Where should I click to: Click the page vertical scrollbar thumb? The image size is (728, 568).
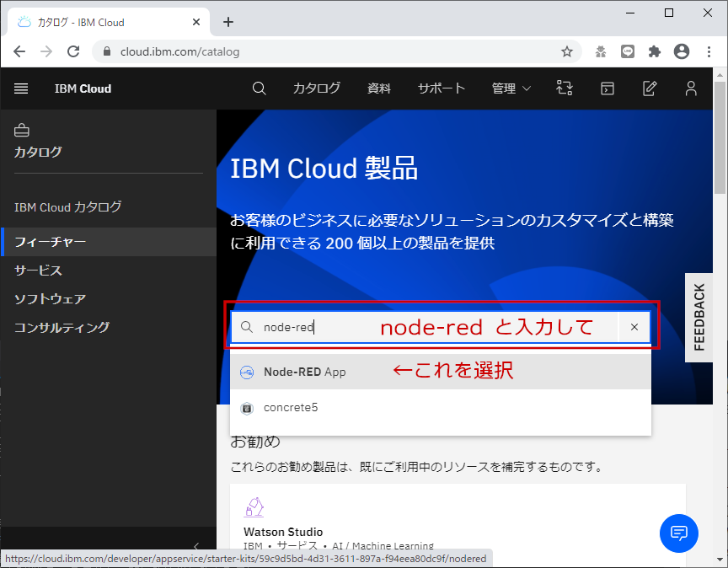click(x=720, y=137)
